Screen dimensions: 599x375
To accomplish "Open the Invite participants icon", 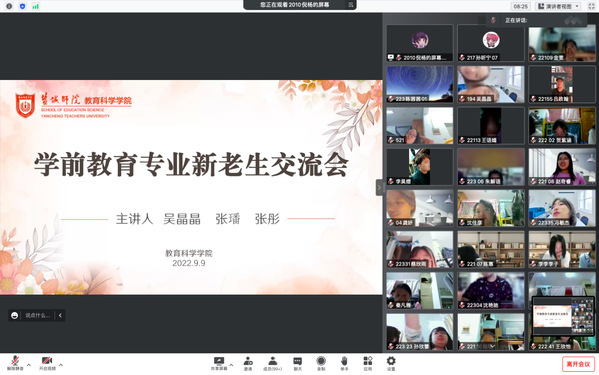I will pyautogui.click(x=248, y=363).
